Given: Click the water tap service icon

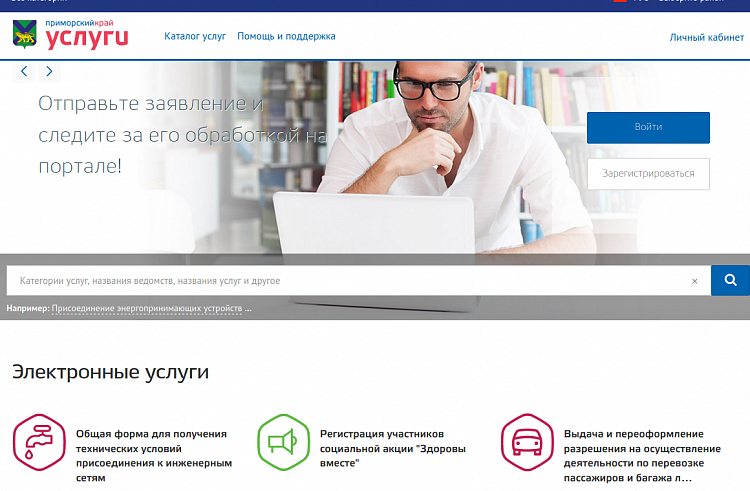Looking at the screenshot, I should coord(39,442).
